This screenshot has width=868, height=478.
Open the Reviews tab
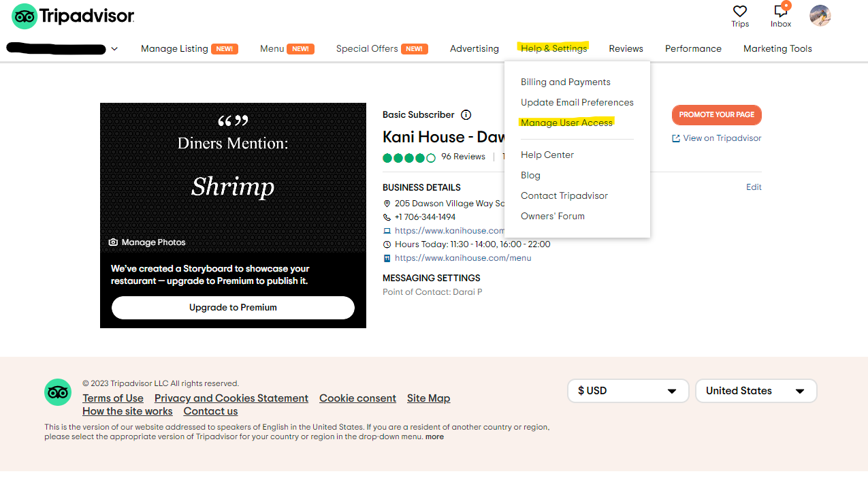(x=626, y=48)
